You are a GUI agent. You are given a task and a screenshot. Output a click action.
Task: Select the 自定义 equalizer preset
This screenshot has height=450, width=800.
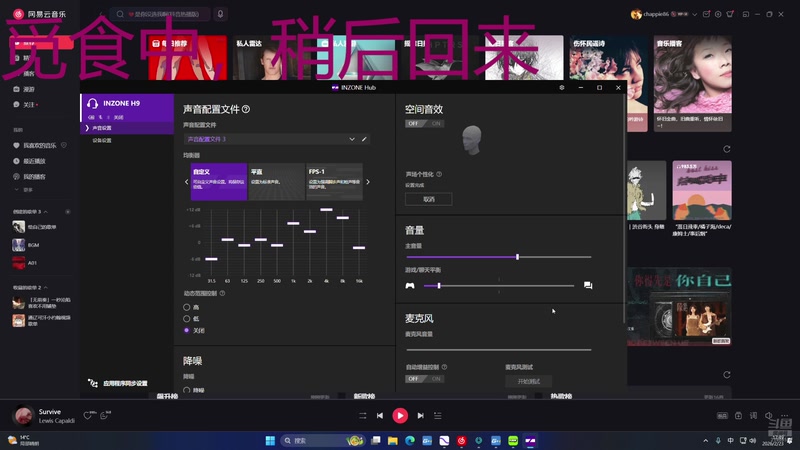point(219,182)
